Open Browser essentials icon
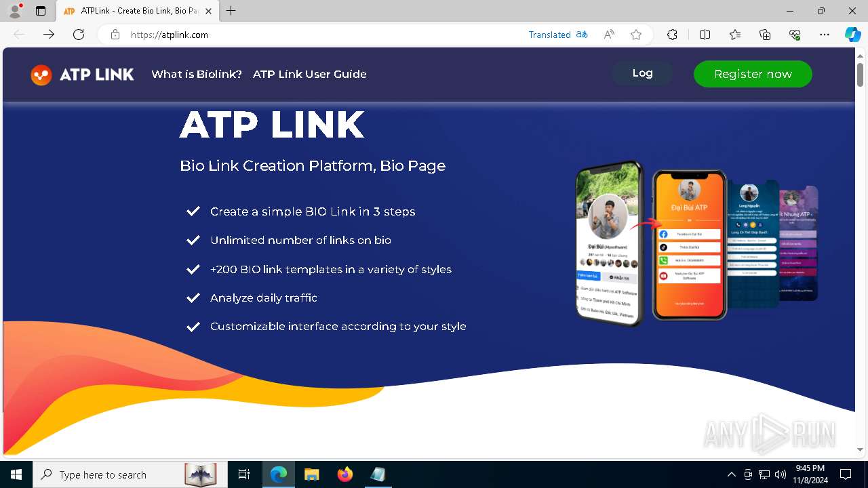This screenshot has height=488, width=868. point(795,35)
